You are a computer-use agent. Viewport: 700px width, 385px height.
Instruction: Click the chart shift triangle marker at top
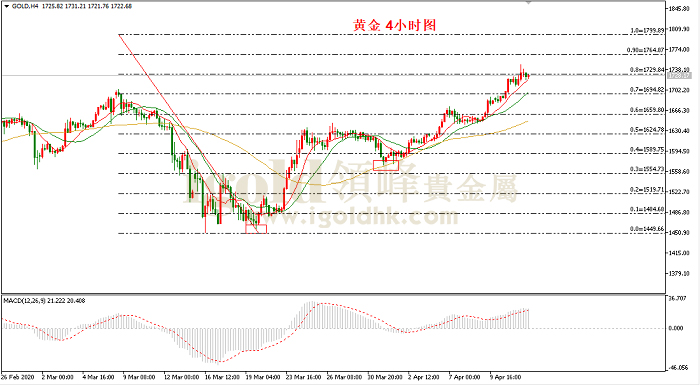(529, 2)
